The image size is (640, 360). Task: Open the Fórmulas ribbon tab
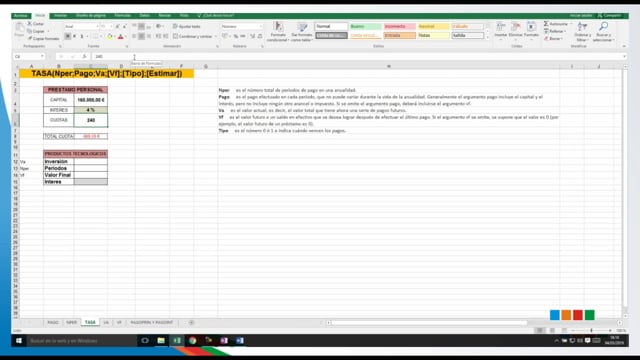[122, 16]
